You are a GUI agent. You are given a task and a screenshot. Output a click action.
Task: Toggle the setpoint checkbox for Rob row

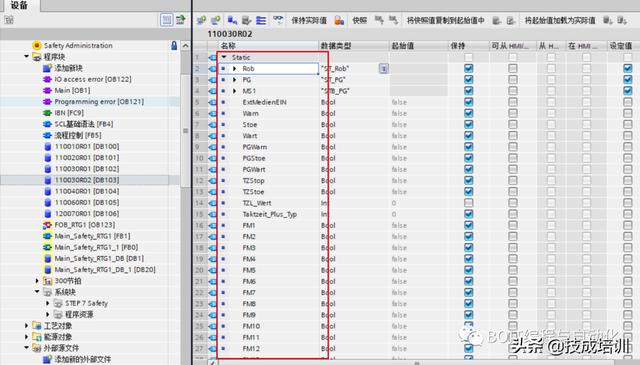[x=628, y=69]
